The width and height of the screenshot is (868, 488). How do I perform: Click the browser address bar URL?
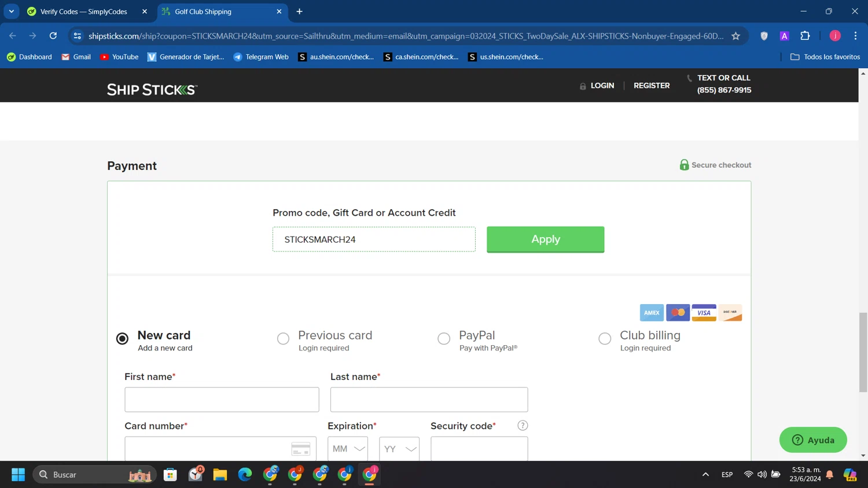click(406, 36)
